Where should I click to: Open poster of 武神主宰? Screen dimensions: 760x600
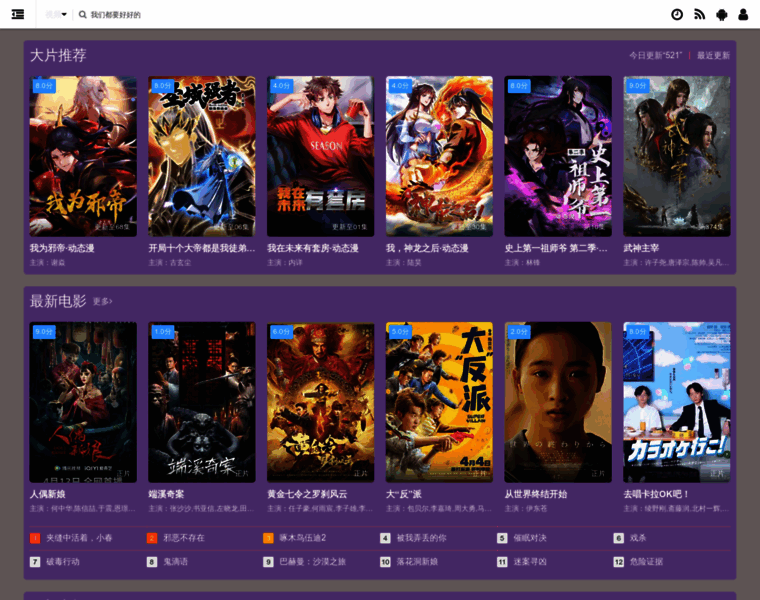pyautogui.click(x=677, y=156)
